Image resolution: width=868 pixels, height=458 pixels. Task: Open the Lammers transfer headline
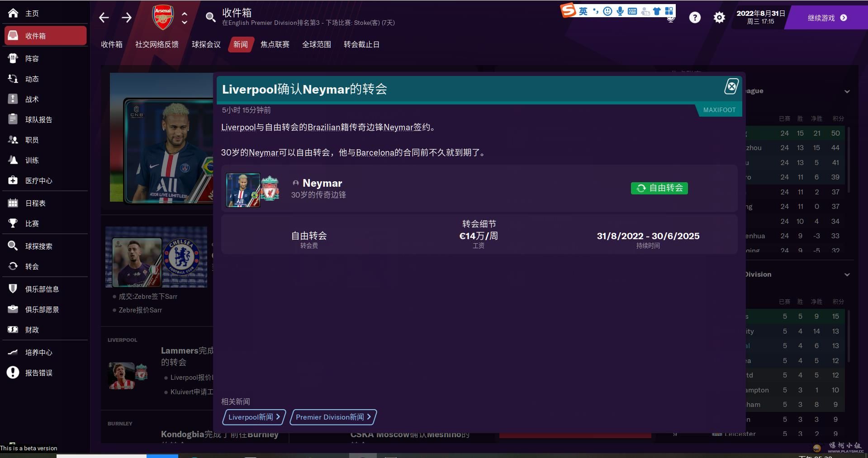(187, 356)
